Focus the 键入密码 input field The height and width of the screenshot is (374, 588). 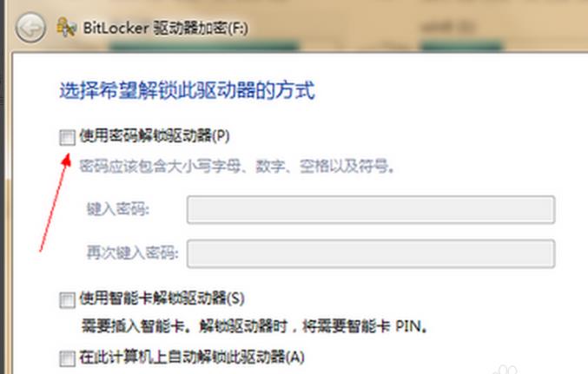click(371, 209)
